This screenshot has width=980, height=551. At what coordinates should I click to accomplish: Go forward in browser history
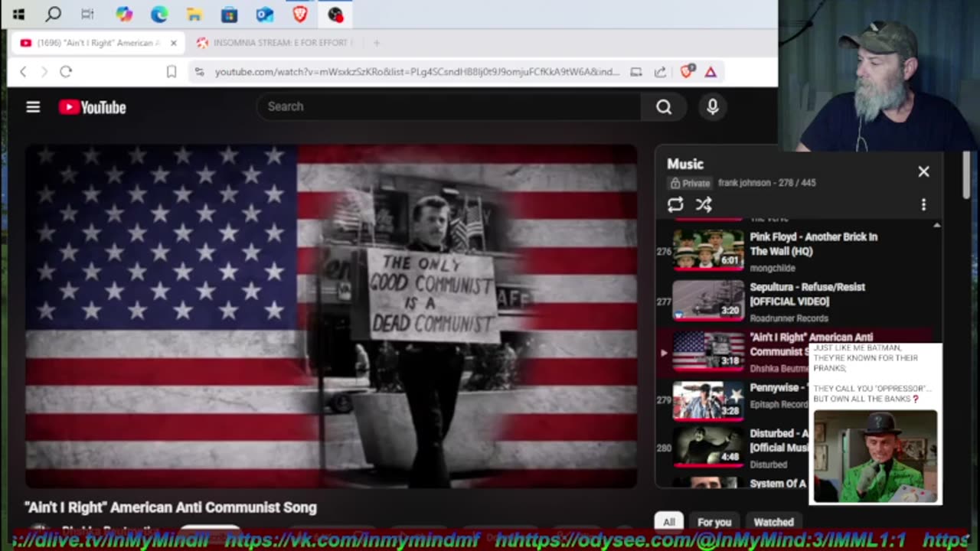click(x=44, y=72)
